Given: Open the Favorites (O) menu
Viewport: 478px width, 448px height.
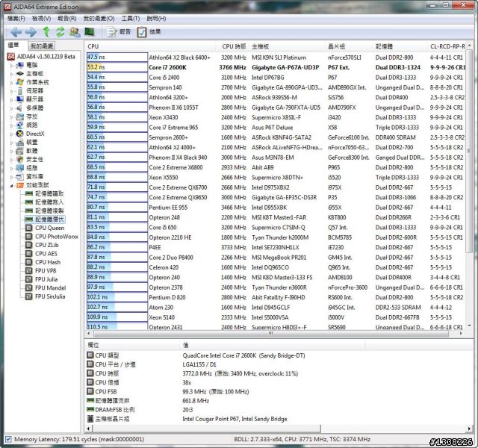Looking at the screenshot, I should point(99,19).
